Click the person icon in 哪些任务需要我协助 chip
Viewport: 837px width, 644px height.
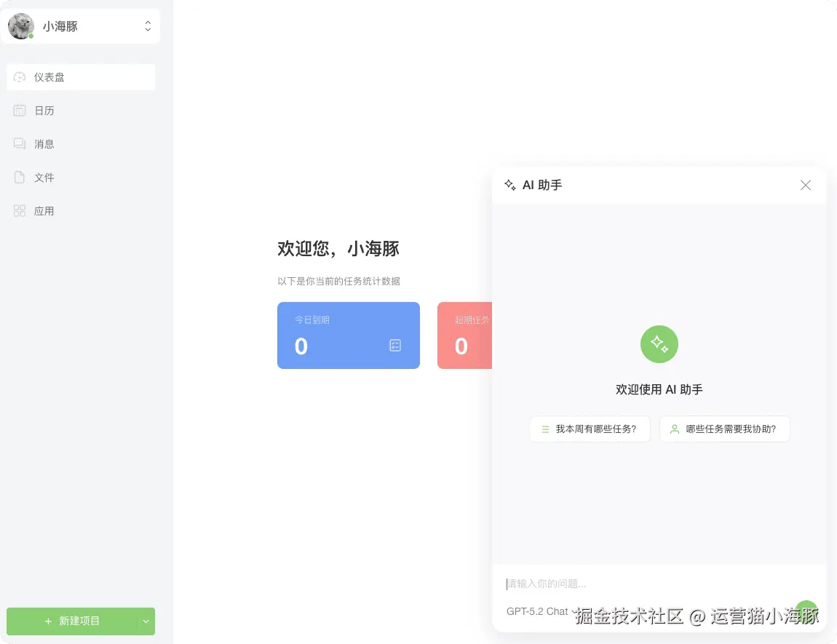click(x=675, y=429)
